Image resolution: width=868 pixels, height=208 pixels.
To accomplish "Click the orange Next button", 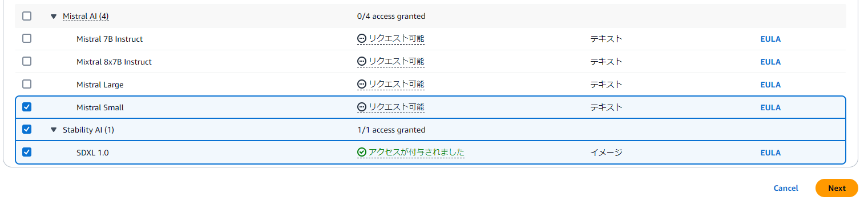I will click(837, 188).
